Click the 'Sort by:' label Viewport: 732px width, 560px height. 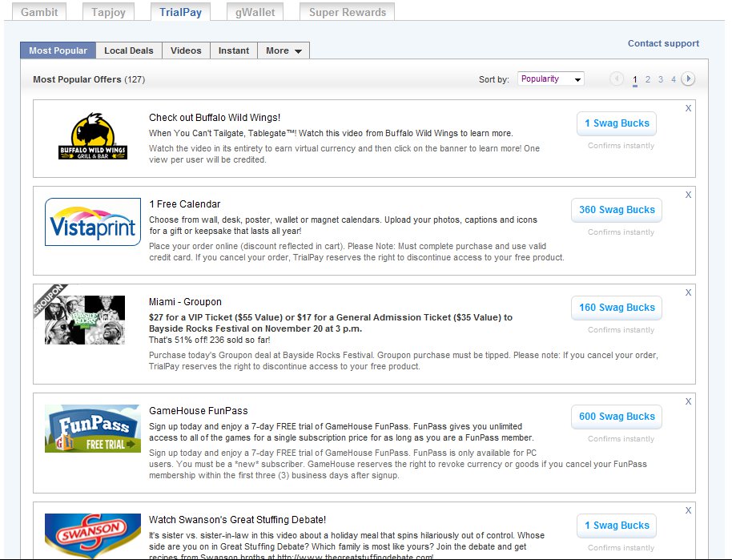[494, 79]
